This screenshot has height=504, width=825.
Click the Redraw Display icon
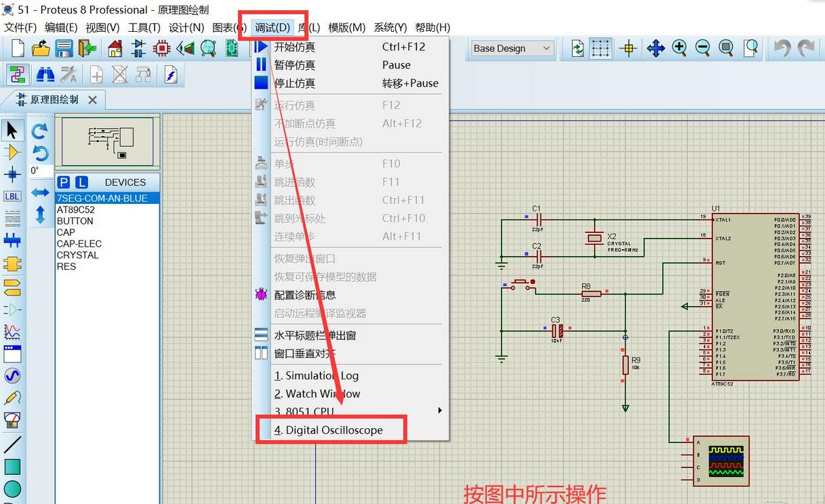click(x=578, y=48)
